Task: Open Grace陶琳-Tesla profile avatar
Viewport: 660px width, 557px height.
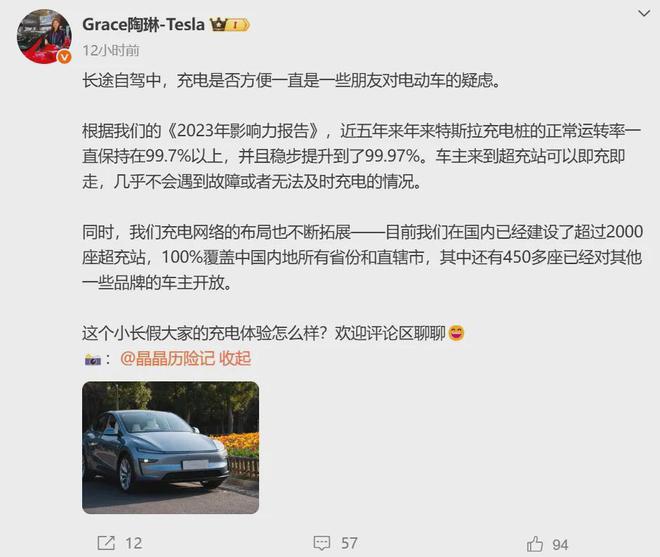Action: tap(44, 37)
